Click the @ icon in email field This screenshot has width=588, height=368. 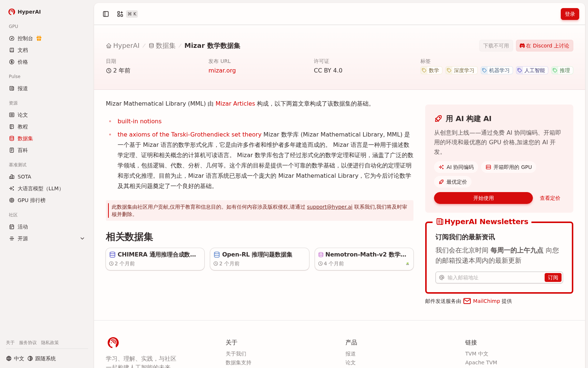[442, 277]
